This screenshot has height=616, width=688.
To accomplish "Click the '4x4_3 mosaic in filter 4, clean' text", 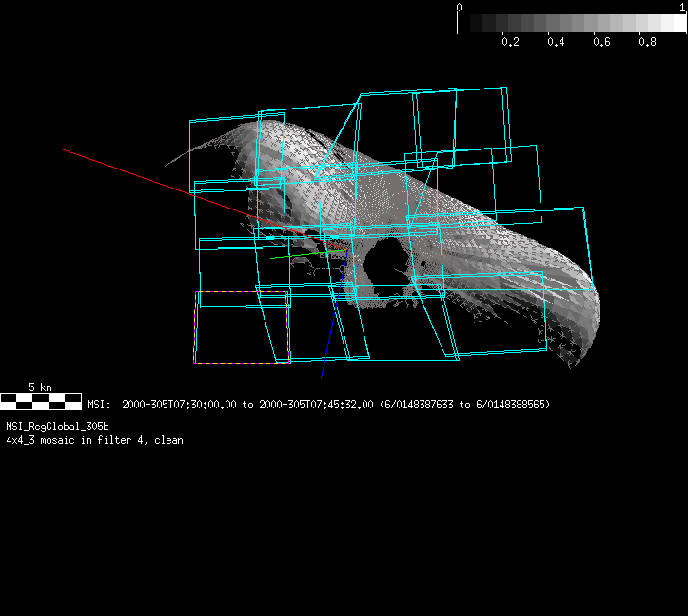I will tap(94, 440).
